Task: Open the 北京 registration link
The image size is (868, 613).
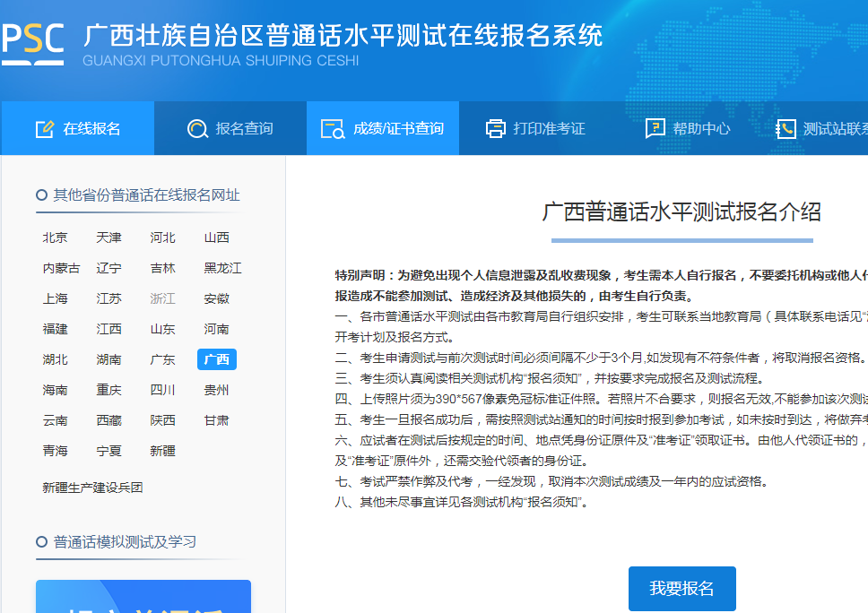Action: pyautogui.click(x=55, y=237)
